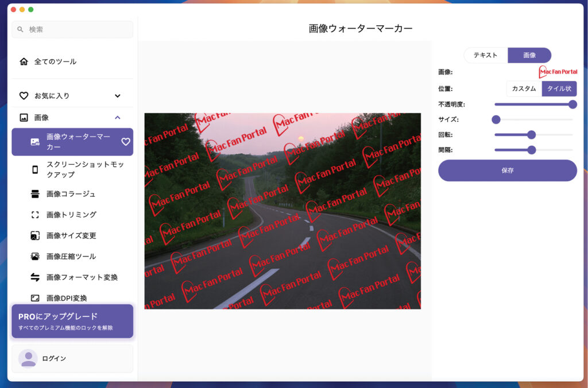The image size is (588, 388).
Task: Click the 不透明度 slider handle
Action: (x=572, y=104)
